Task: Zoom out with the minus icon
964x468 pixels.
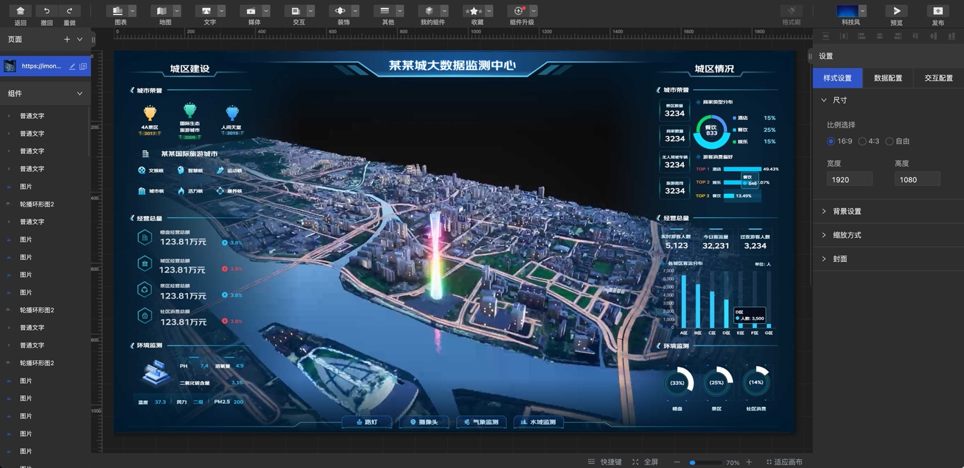Action: [677, 462]
